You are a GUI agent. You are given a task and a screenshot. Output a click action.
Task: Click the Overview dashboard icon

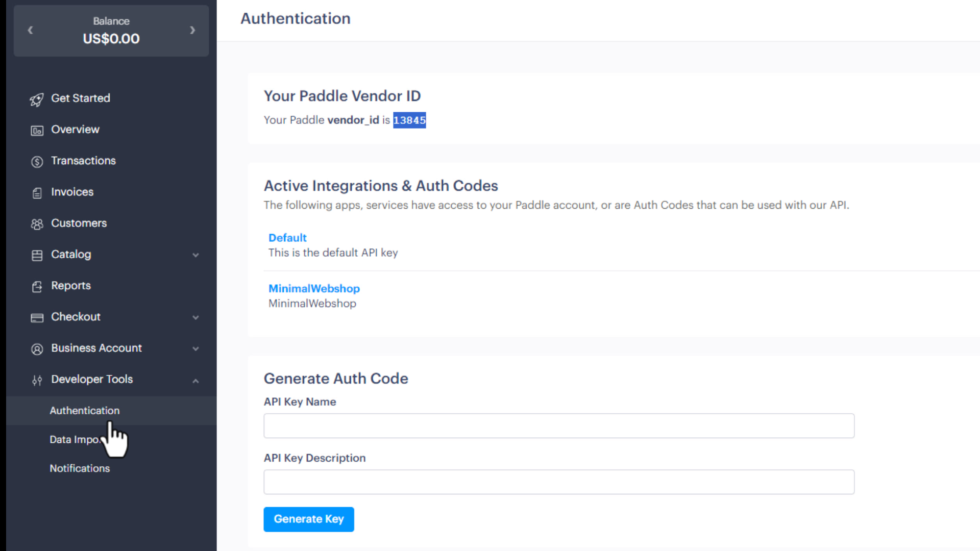[37, 131]
